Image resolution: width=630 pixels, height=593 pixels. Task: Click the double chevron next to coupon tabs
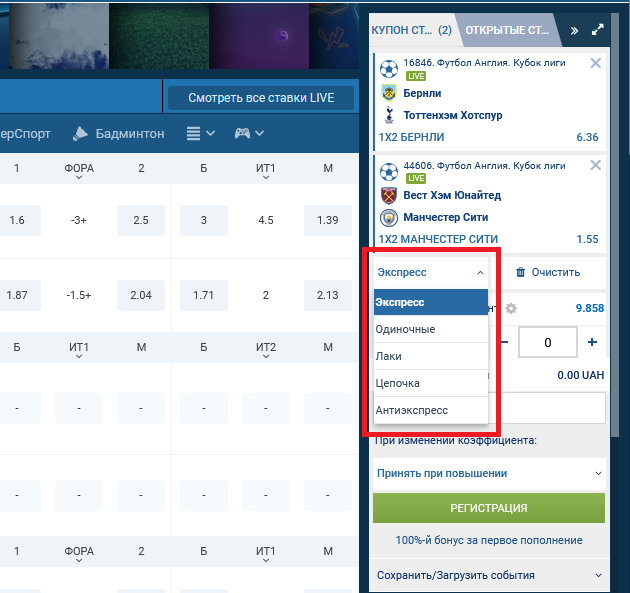click(x=575, y=30)
